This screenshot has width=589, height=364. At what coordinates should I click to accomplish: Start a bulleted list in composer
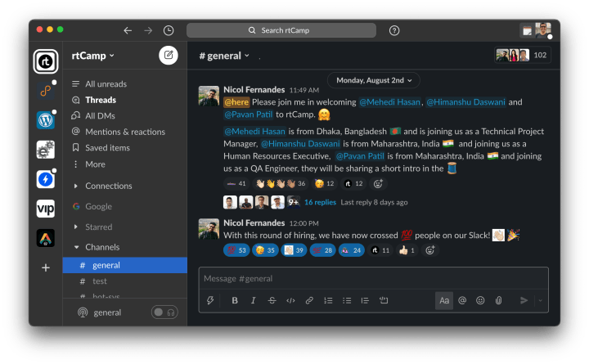pos(347,300)
